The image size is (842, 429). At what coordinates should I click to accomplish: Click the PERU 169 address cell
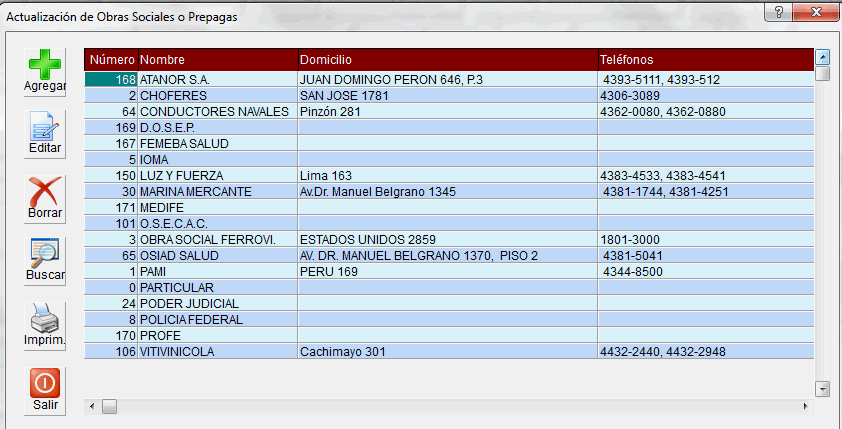tap(448, 272)
